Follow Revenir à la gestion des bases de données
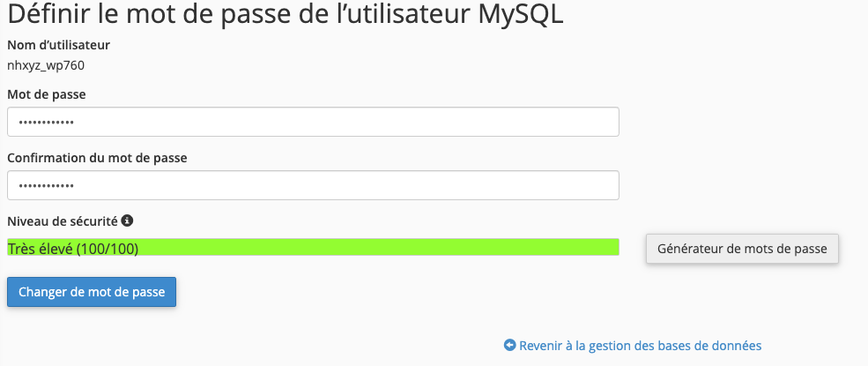The width and height of the screenshot is (868, 366). point(640,346)
